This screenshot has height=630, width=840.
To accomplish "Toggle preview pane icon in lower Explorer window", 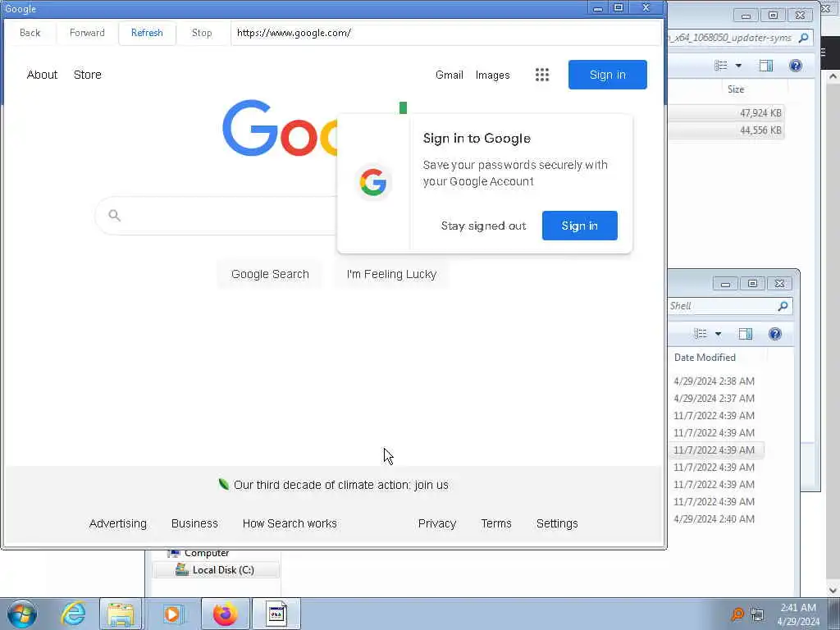I will [x=745, y=334].
